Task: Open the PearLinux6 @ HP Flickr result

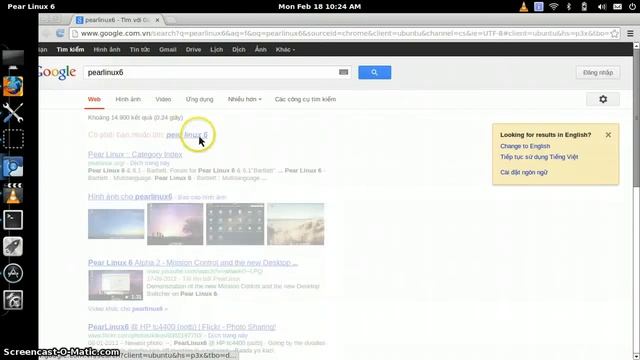Action: tap(182, 327)
